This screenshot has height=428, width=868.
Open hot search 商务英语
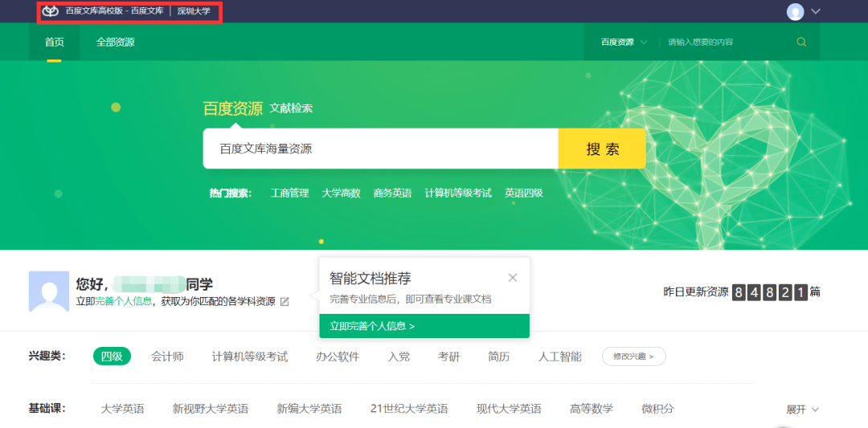coord(392,193)
